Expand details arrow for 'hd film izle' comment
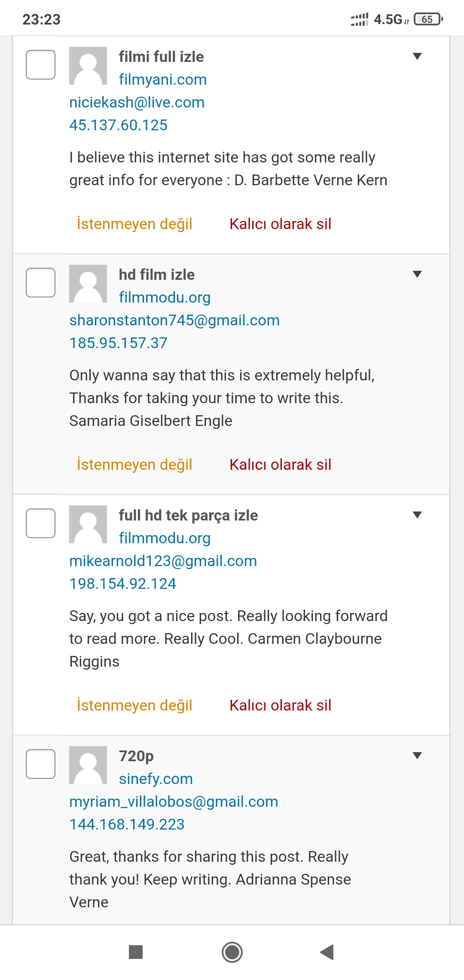The width and height of the screenshot is (464, 980). (x=417, y=274)
